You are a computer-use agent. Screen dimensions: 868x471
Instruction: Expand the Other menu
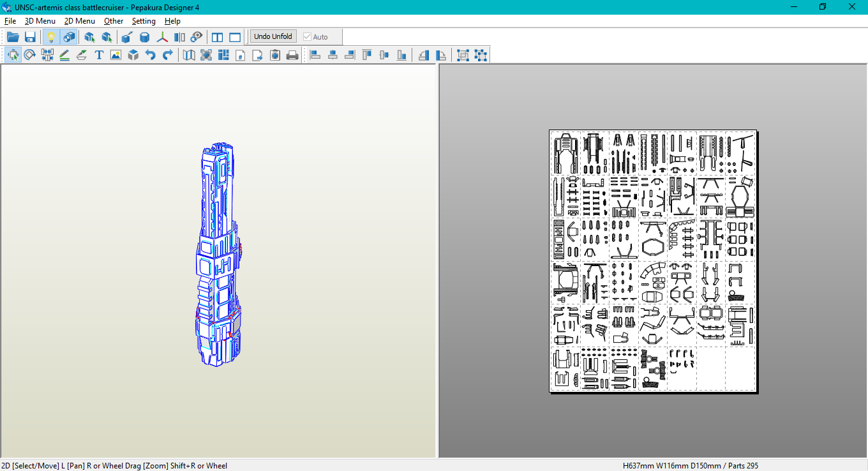click(114, 21)
